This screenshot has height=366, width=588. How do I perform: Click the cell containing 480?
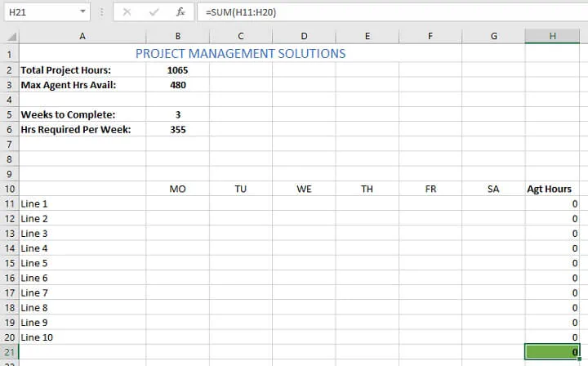tap(178, 85)
